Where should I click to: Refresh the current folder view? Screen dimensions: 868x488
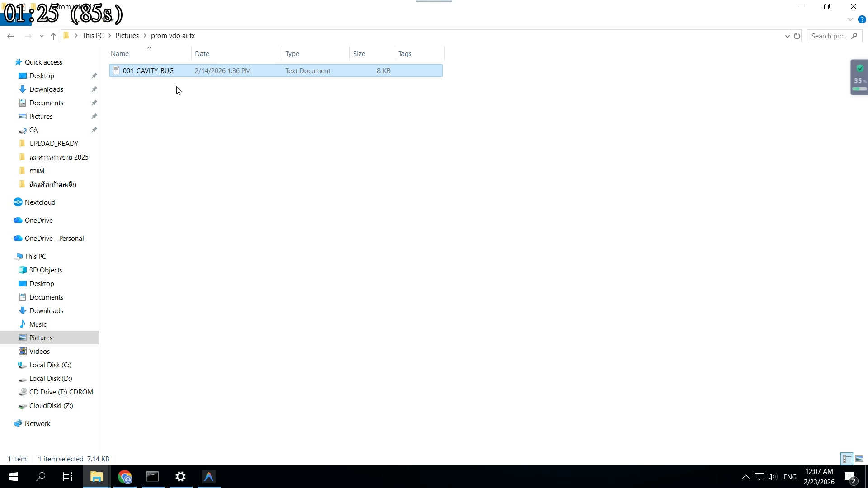[x=797, y=36]
